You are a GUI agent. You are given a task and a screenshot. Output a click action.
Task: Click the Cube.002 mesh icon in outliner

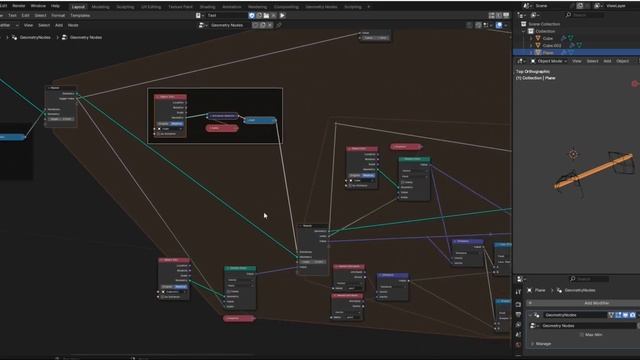(x=538, y=45)
